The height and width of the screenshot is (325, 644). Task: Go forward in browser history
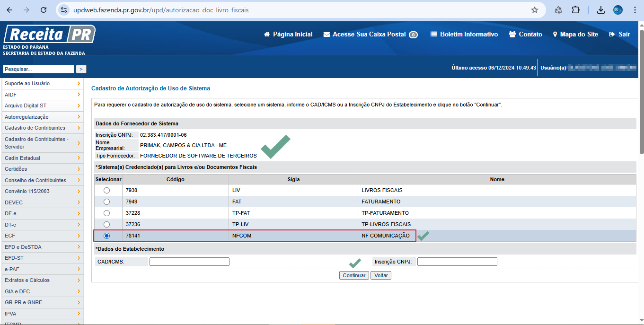click(x=26, y=10)
